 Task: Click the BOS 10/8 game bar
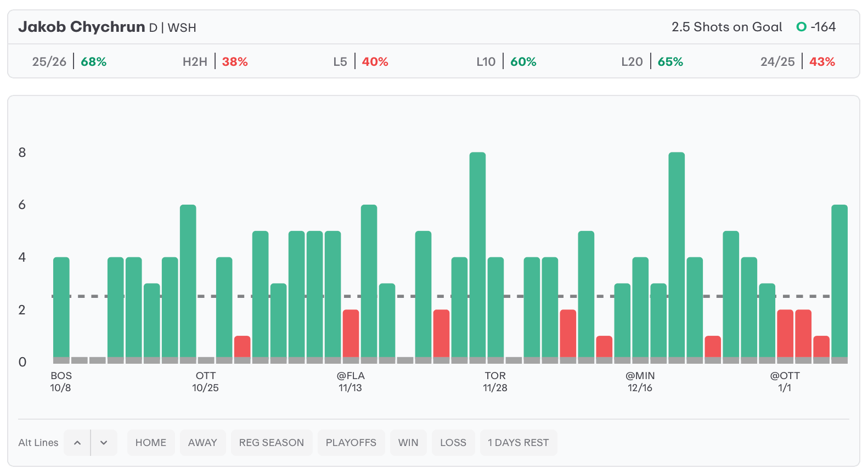tap(61, 307)
